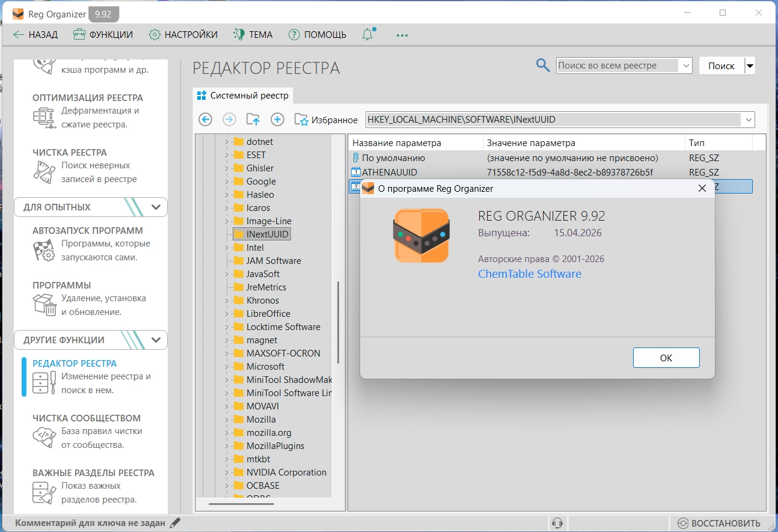The width and height of the screenshot is (778, 532).
Task: Select the Icaros key in the tree
Action: click(259, 208)
